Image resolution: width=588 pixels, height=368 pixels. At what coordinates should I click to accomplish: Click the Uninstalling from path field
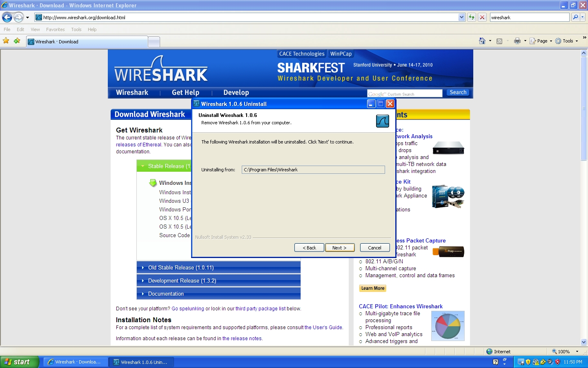coord(313,170)
